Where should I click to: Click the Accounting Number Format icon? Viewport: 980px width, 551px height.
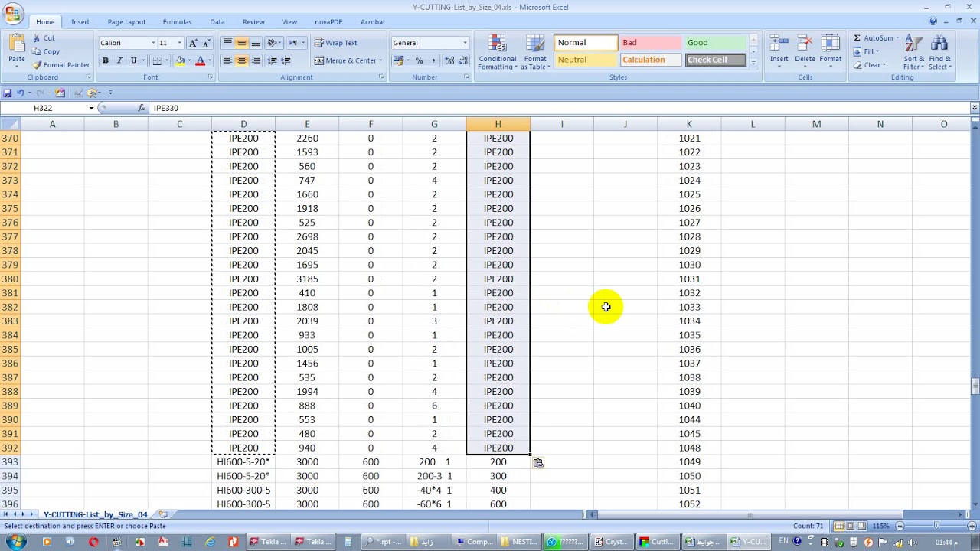pyautogui.click(x=398, y=60)
